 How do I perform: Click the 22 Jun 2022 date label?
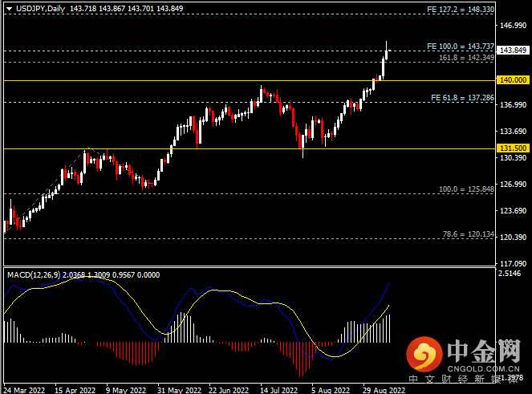229,390
